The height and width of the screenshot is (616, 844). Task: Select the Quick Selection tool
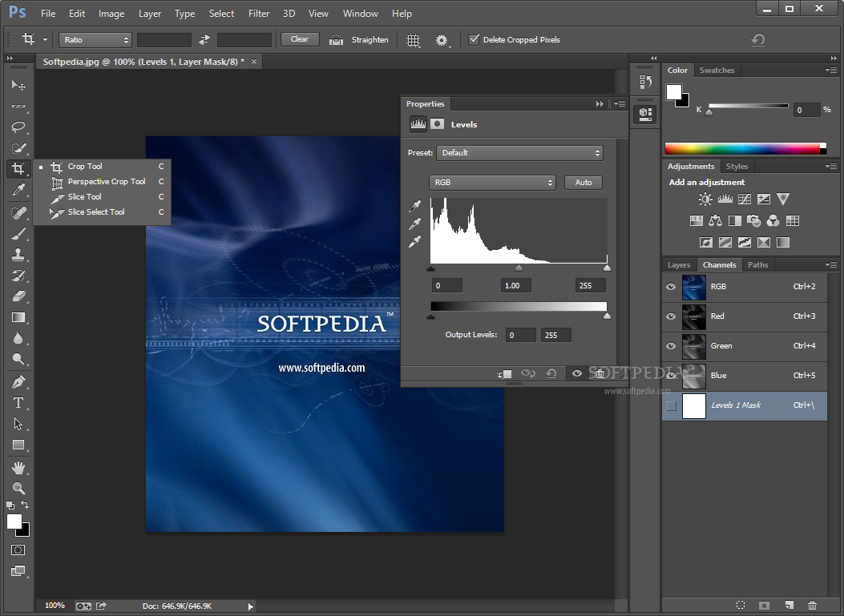tap(18, 148)
